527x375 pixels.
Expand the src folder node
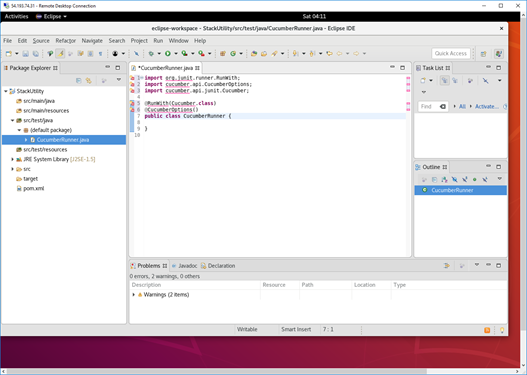tap(12, 169)
